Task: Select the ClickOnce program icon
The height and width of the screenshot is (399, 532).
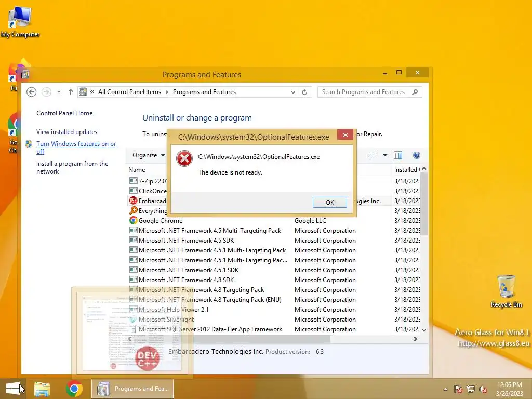Action: [x=134, y=191]
